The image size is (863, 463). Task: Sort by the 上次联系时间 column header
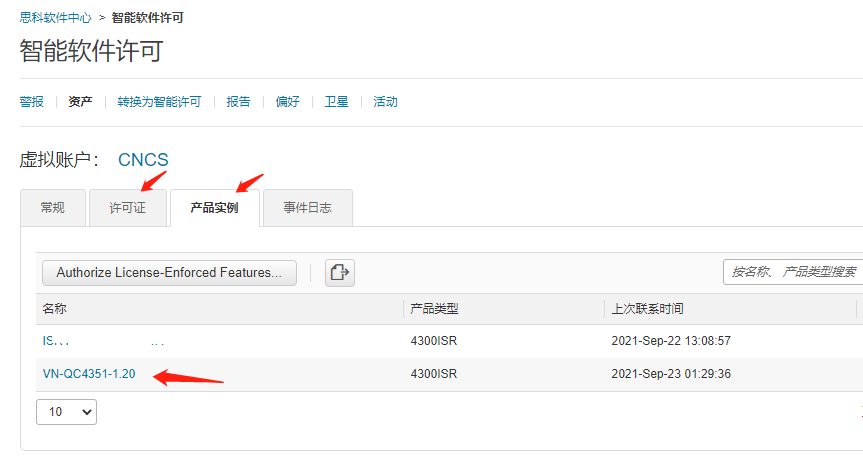coord(647,309)
